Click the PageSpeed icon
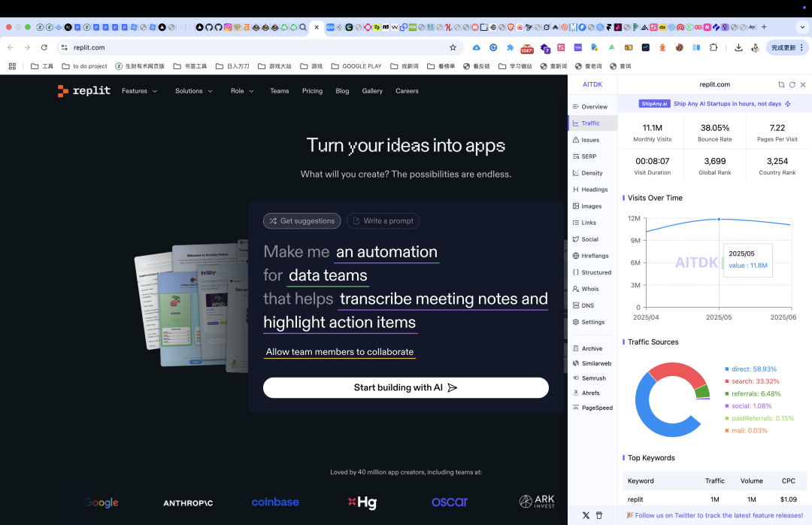This screenshot has width=812, height=525. tap(576, 408)
